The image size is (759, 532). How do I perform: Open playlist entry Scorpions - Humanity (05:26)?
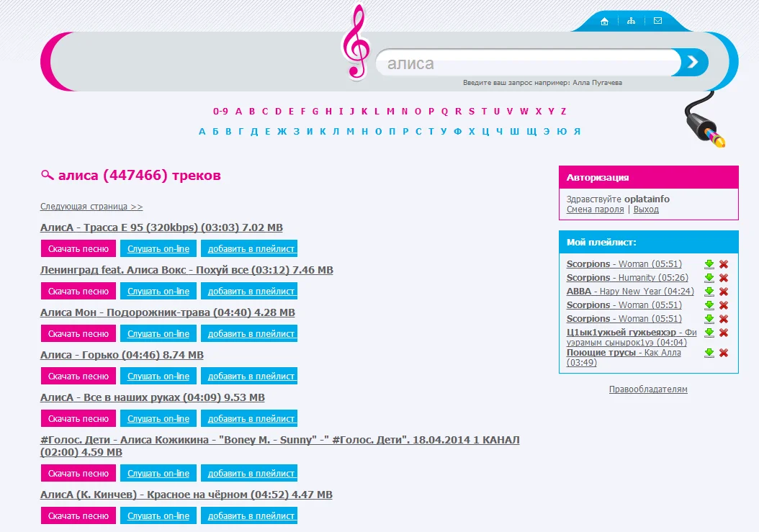tap(627, 278)
